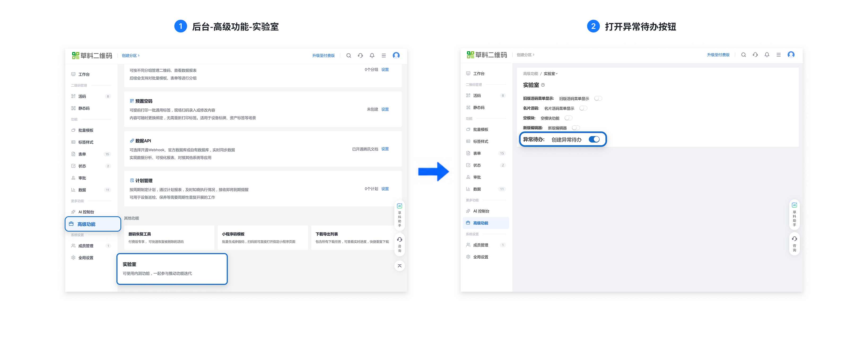The image size is (868, 340).
Task: Toggle 名片活码菜单显示 switch
Action: click(x=583, y=108)
